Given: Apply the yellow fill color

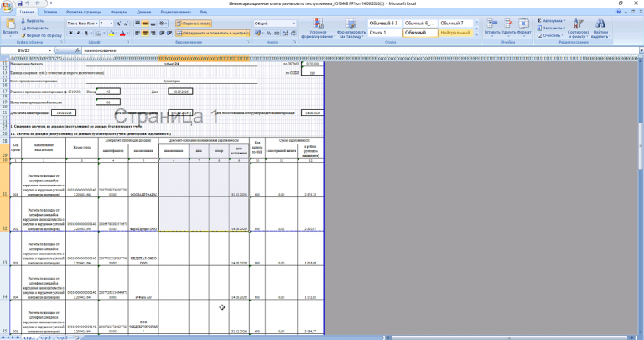Looking at the screenshot, I should pos(112,33).
